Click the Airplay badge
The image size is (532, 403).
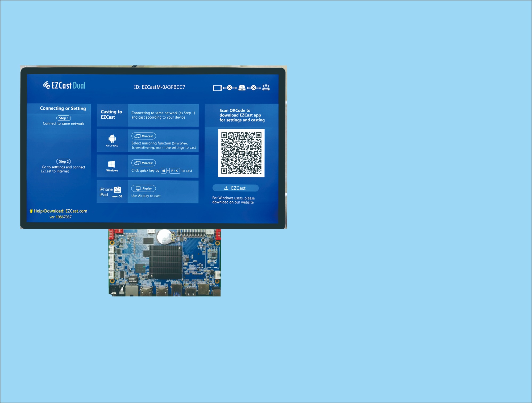pos(144,188)
